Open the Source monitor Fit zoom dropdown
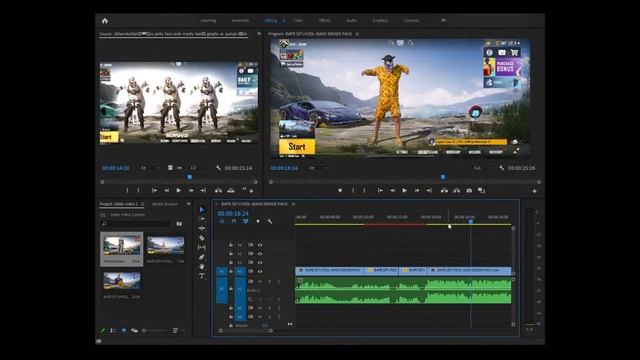Viewport: 640px width, 360px height. (150, 168)
